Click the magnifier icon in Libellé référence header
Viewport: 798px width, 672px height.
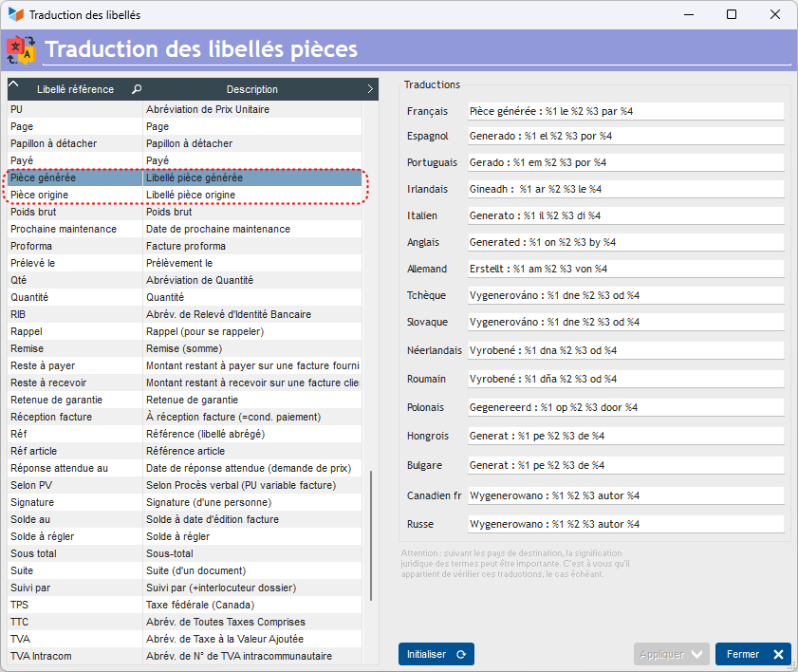(136, 89)
